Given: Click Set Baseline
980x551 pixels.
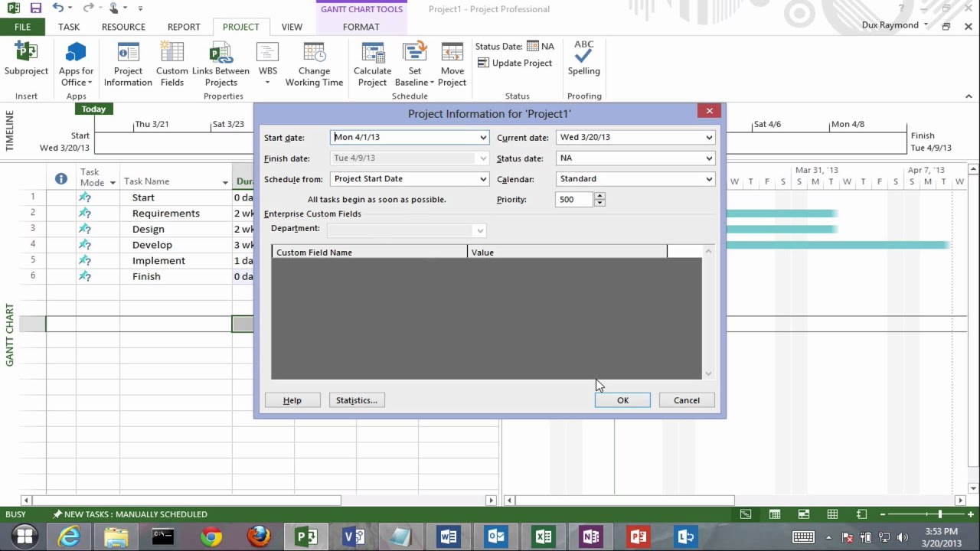Looking at the screenshot, I should (414, 64).
